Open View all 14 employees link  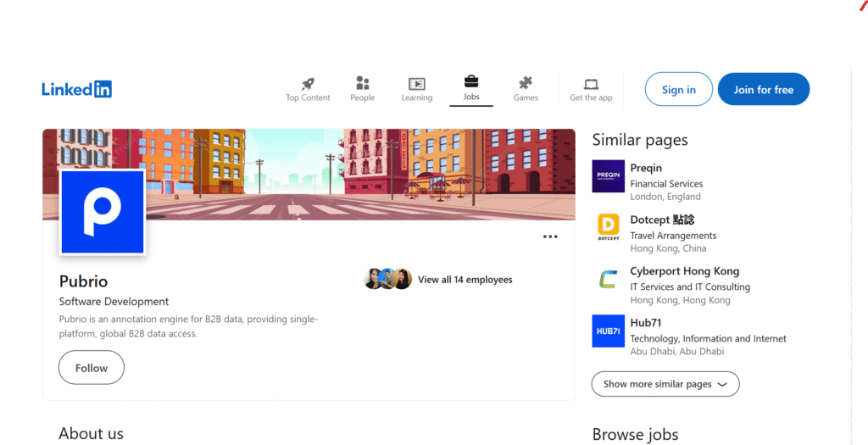pyautogui.click(x=465, y=280)
